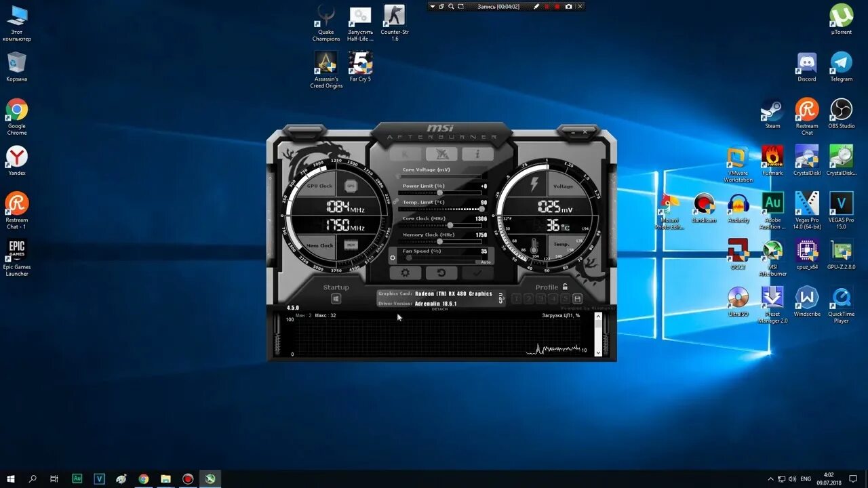Image resolution: width=868 pixels, height=488 pixels.
Task: Open Steam desktop icon
Action: tap(772, 113)
